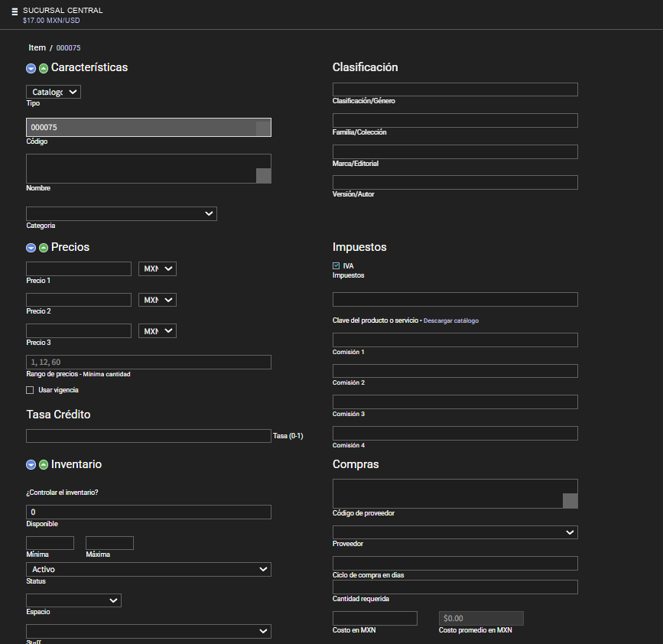663x644 pixels.
Task: Click the 000075 breadcrumb link
Action: click(x=69, y=47)
